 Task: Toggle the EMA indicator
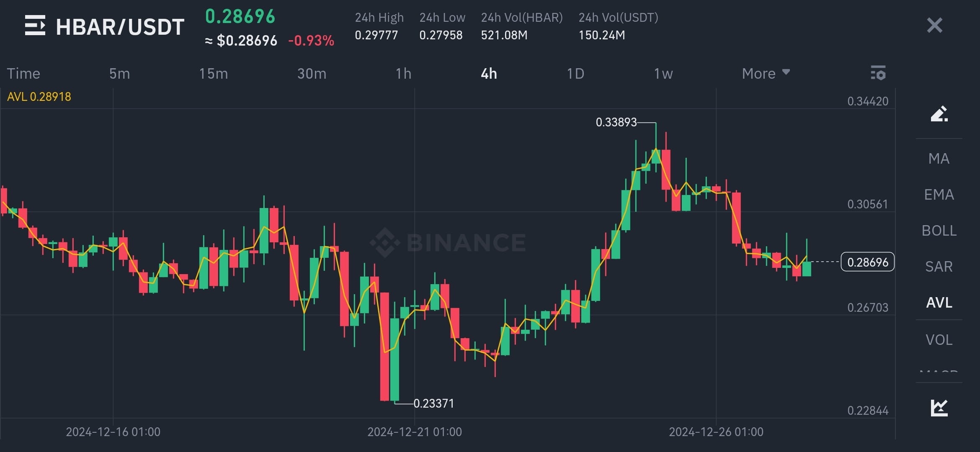pyautogui.click(x=939, y=195)
